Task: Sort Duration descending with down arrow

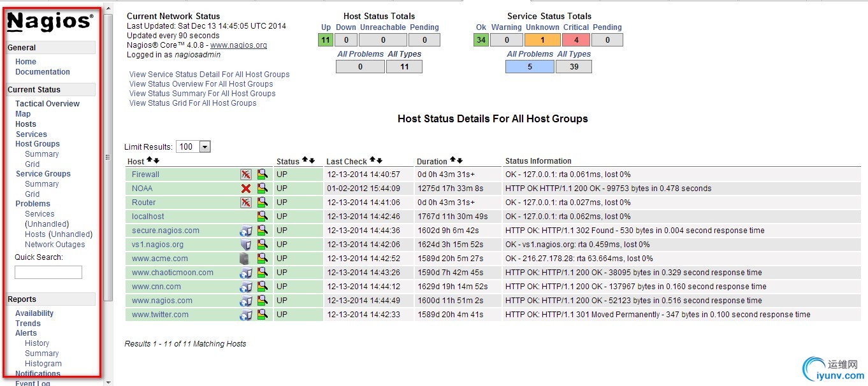Action: (459, 161)
